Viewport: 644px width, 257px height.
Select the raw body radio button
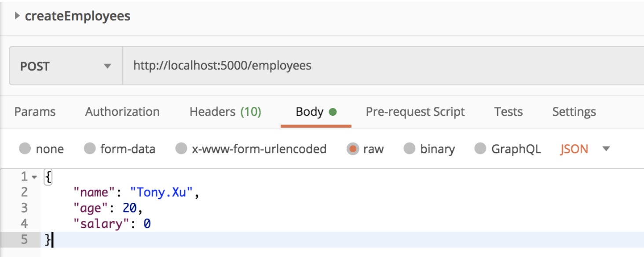pos(353,149)
